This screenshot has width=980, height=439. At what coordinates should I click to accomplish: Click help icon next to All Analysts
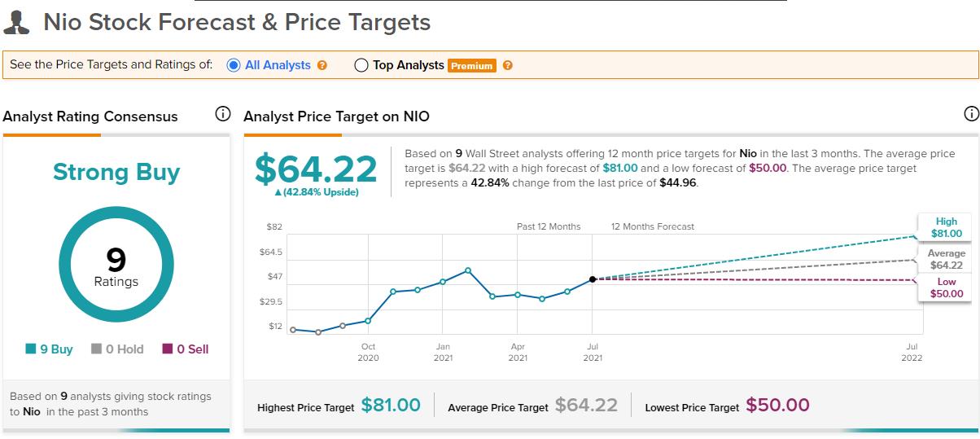tap(322, 65)
